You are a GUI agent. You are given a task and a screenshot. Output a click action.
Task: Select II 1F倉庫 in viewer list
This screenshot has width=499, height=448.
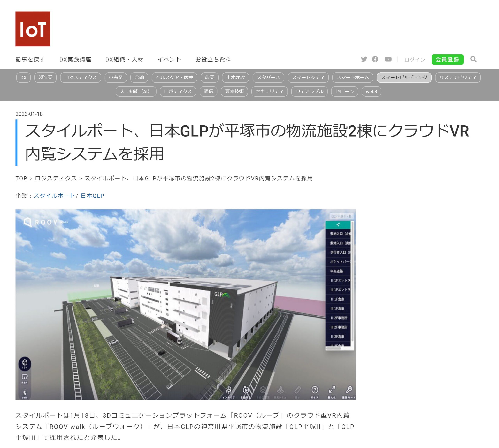click(x=338, y=299)
